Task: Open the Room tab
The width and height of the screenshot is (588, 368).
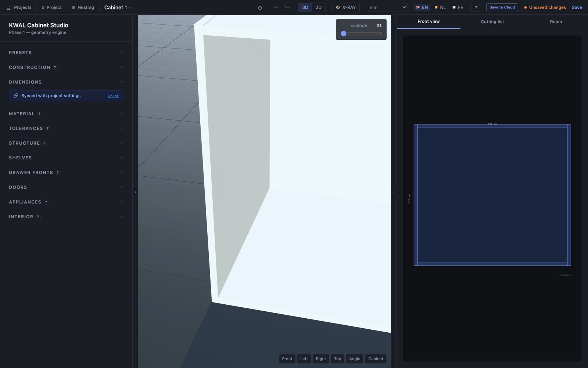Action: click(x=556, y=22)
